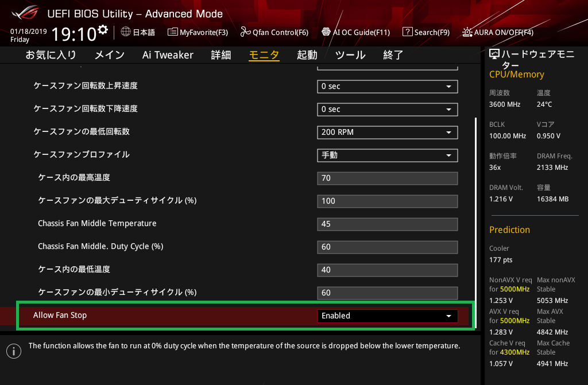This screenshot has height=385, width=588.
Task: Click max duty cycle field showing 100
Action: (388, 201)
